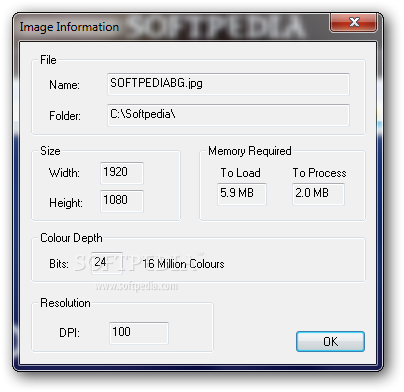Click the 'Image Information' window title
404x392 pixels.
(69, 27)
